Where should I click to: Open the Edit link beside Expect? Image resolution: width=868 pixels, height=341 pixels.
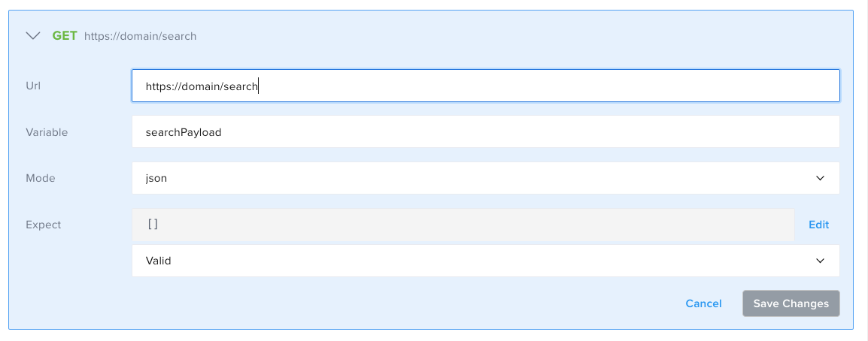818,225
